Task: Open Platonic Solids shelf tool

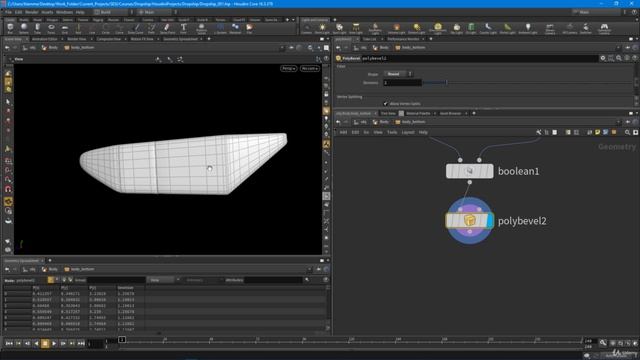Action: click(201, 29)
